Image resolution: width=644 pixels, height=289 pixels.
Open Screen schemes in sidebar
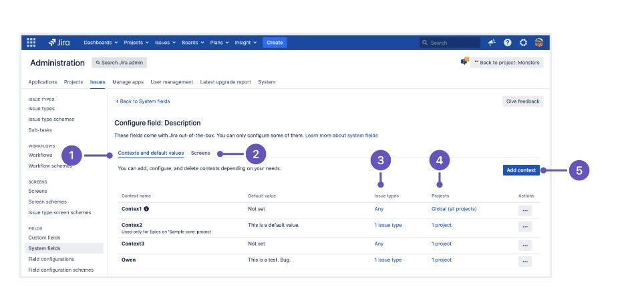click(47, 202)
